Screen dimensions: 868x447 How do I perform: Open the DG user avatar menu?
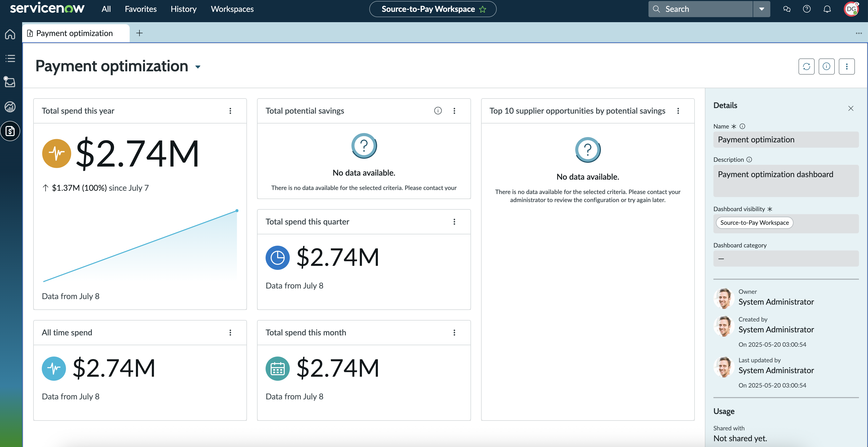click(x=851, y=9)
